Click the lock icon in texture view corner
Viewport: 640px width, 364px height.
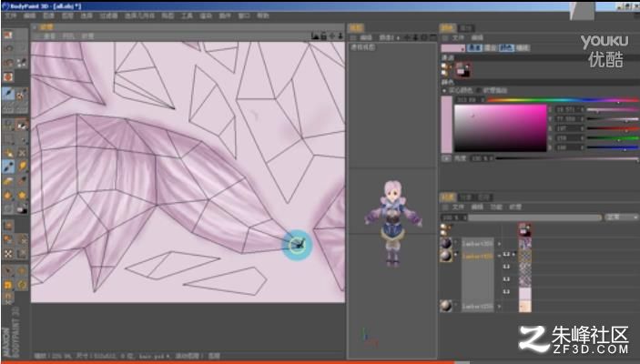tap(323, 36)
